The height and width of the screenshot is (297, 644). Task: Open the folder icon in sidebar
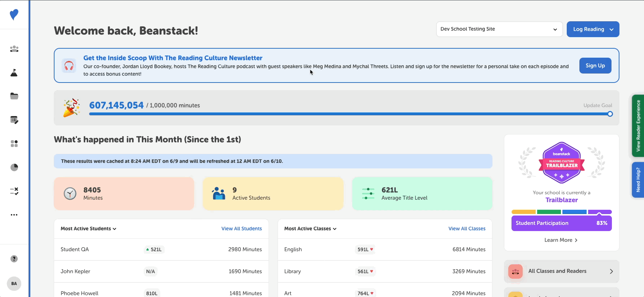click(x=14, y=96)
